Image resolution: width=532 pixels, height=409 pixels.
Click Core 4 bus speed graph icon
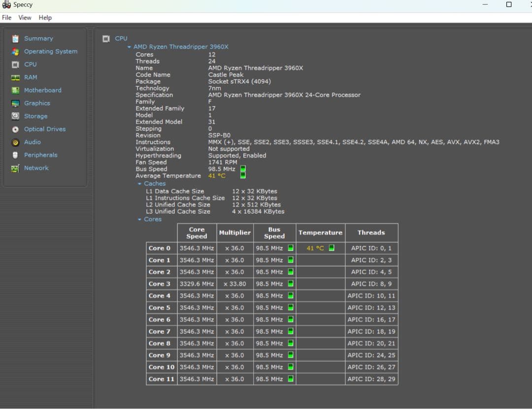click(291, 295)
